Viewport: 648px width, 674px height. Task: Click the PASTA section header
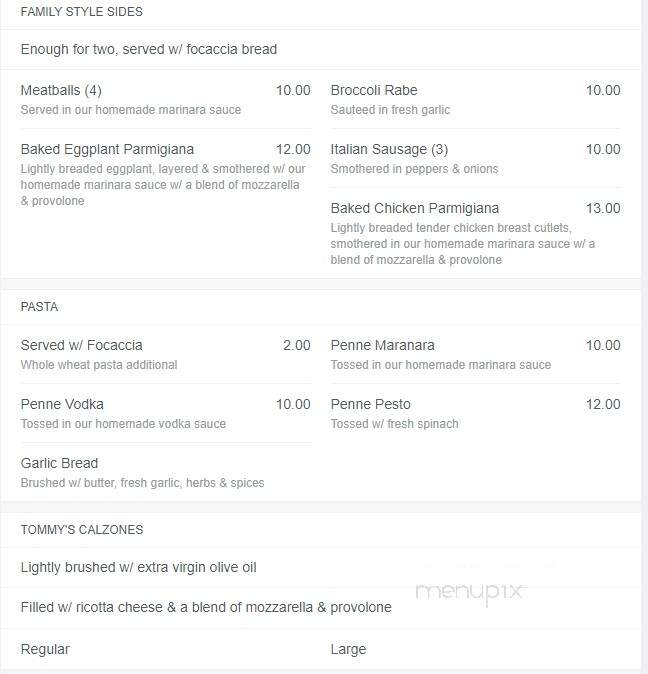click(39, 307)
